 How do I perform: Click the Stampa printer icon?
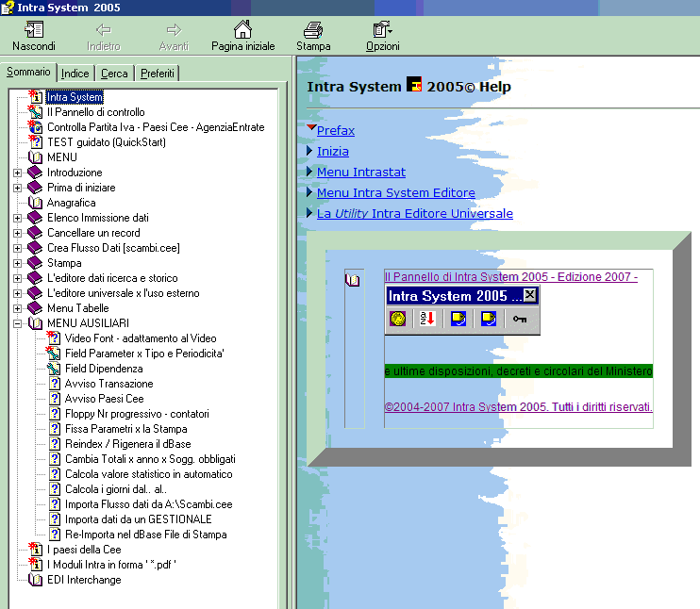pyautogui.click(x=313, y=30)
